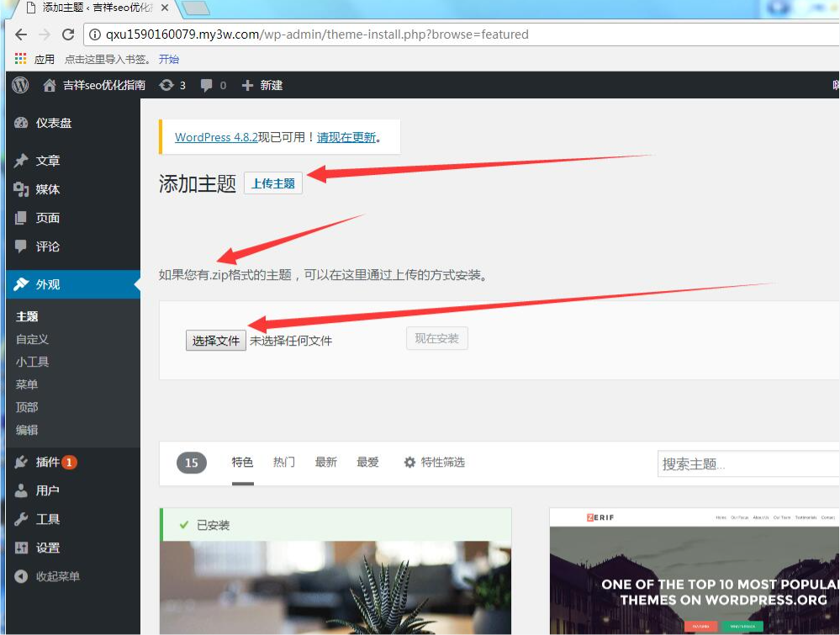Click the plugin update badge showing 1
Viewport: 840px width, 635px height.
(69, 462)
